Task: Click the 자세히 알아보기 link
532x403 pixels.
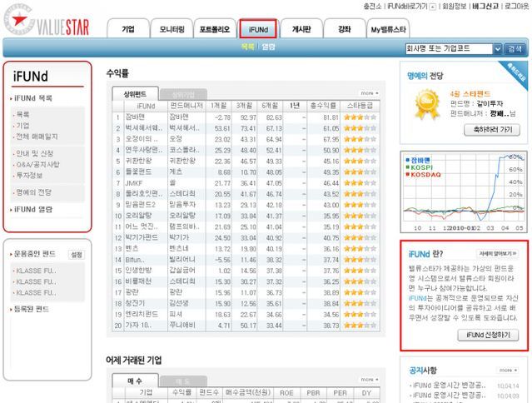Action: [x=497, y=253]
